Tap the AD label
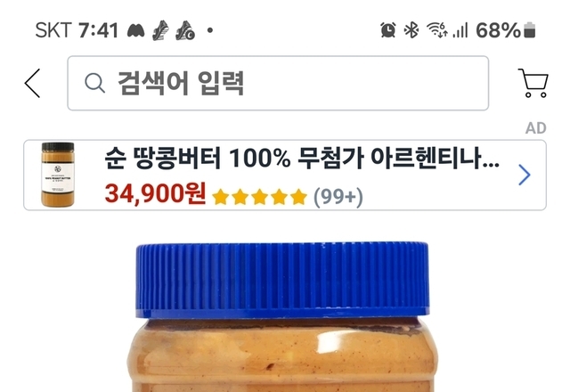 coord(535,128)
